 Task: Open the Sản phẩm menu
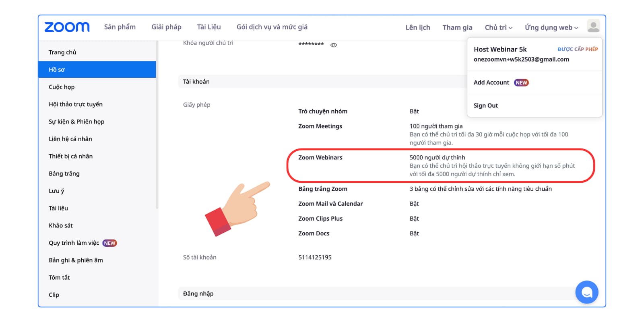tap(120, 27)
